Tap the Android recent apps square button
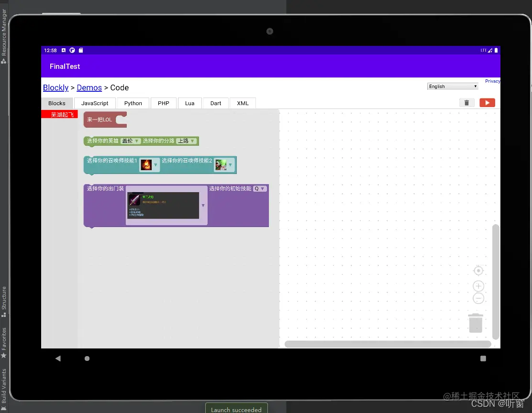 [x=483, y=359]
